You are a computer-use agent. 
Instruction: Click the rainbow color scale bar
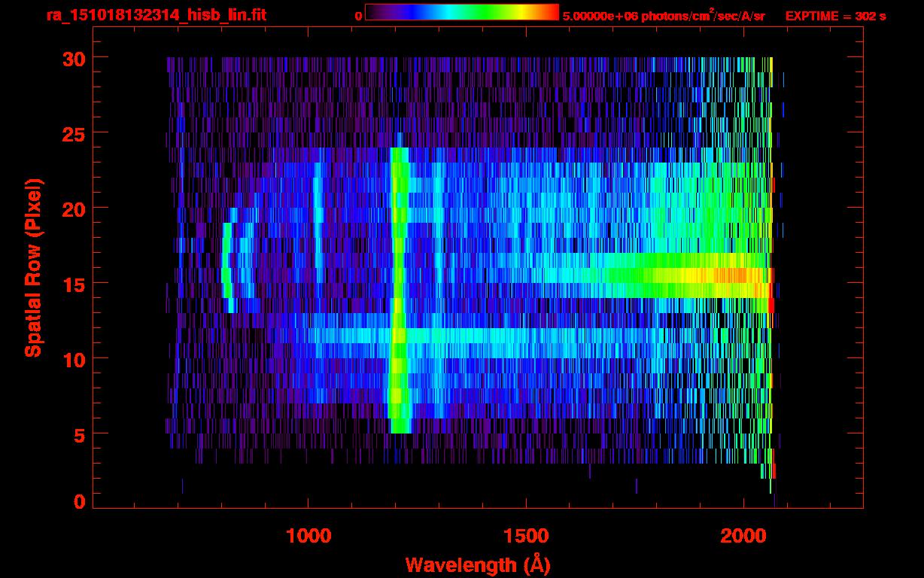point(462,13)
